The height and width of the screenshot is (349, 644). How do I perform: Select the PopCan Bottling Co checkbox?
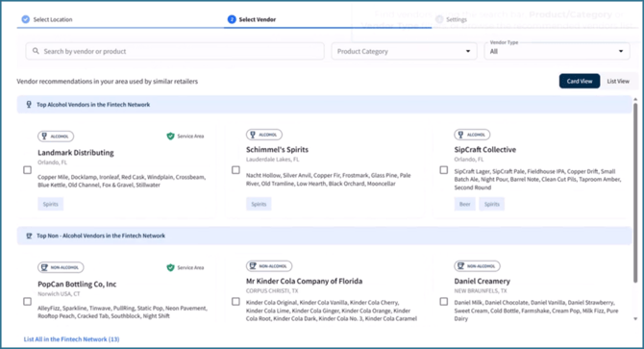click(27, 301)
